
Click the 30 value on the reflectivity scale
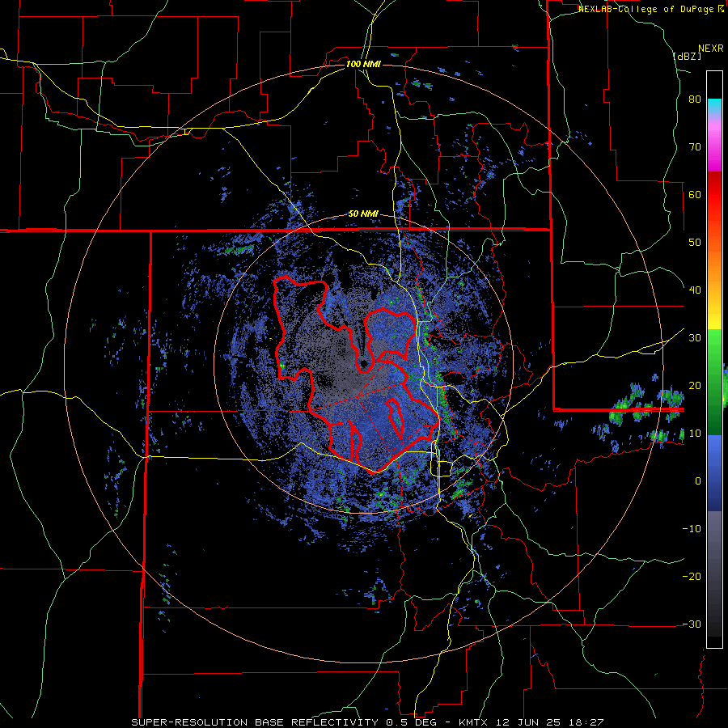click(x=695, y=338)
